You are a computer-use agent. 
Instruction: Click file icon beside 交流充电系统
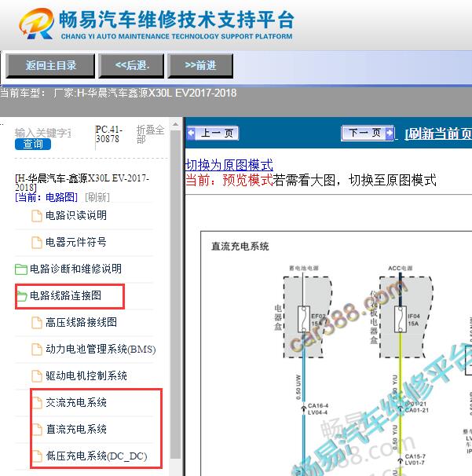(37, 403)
